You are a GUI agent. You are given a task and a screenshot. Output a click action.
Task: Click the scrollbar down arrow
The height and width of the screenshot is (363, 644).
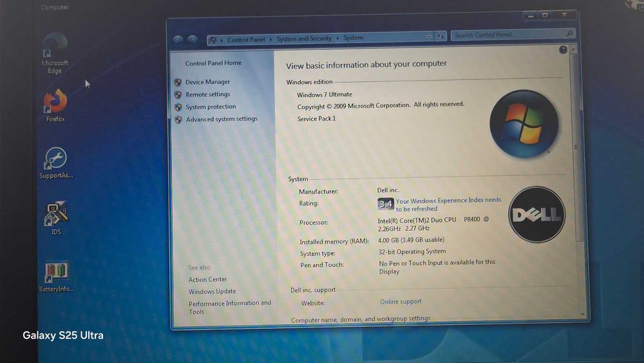582,314
